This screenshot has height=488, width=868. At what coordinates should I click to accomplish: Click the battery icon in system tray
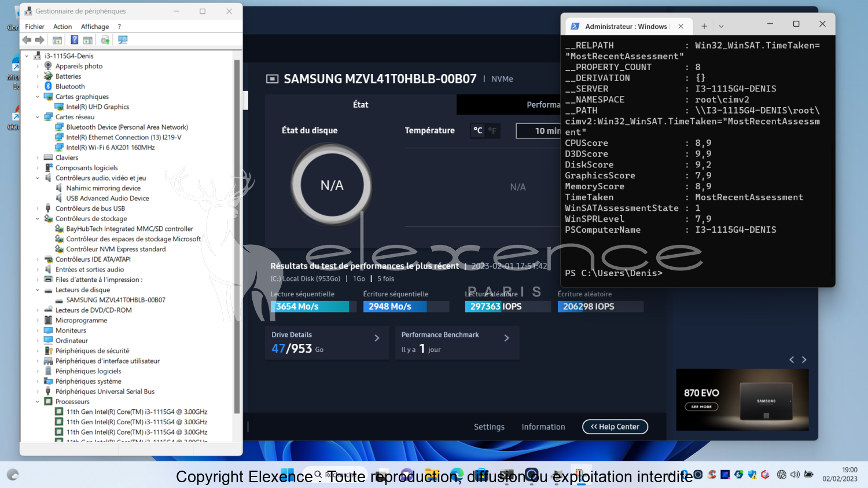coord(809,475)
